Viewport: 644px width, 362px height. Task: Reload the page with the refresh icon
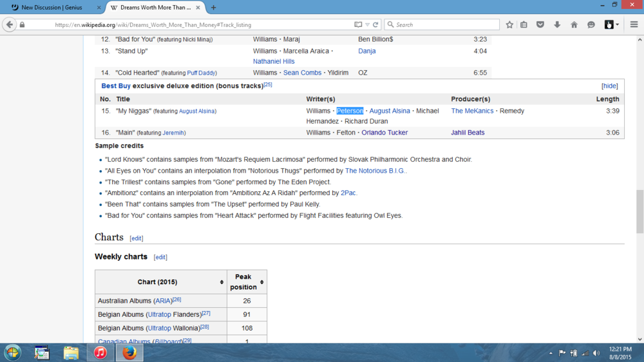pos(375,24)
